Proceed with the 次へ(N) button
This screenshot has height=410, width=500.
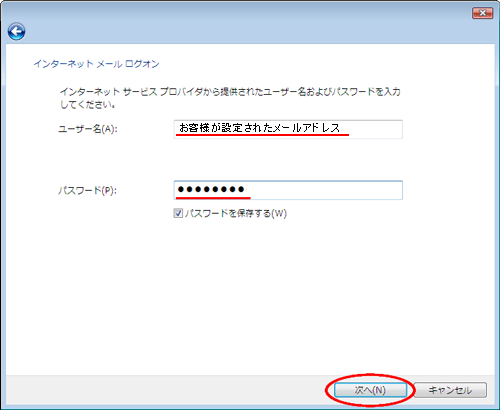pyautogui.click(x=370, y=390)
